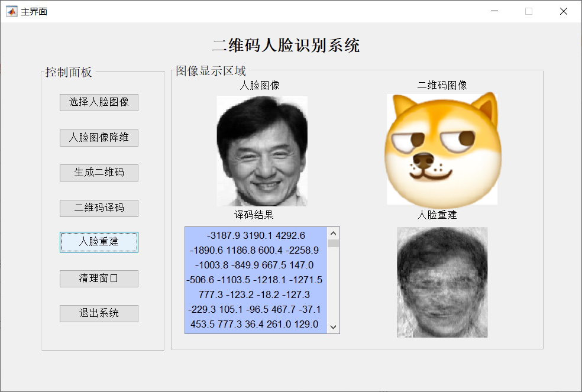Image resolution: width=582 pixels, height=392 pixels.
Task: Click the 图像显示区域 panel title
Action: click(x=211, y=71)
